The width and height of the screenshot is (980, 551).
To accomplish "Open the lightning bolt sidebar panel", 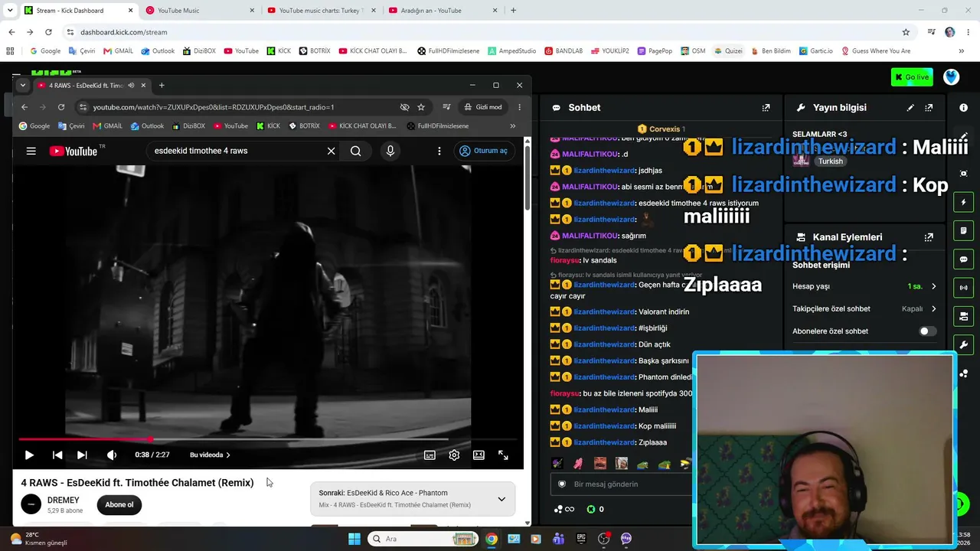I will click(x=963, y=202).
